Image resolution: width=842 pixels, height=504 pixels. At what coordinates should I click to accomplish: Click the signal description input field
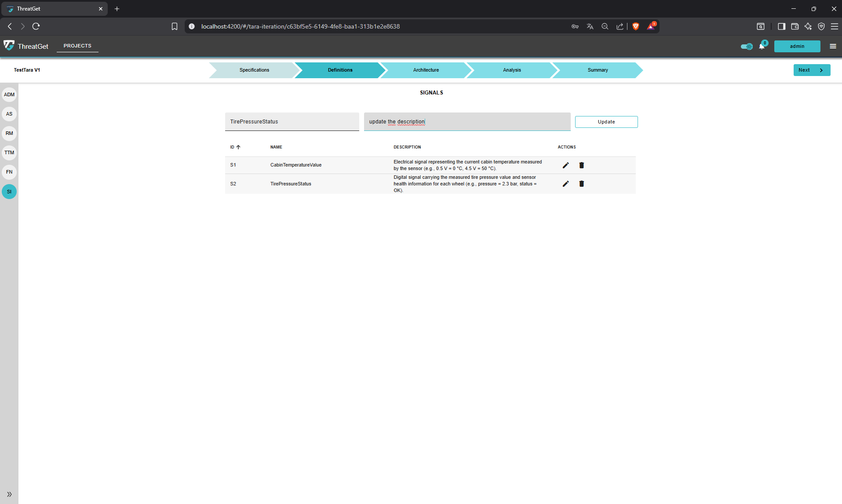[x=467, y=122]
